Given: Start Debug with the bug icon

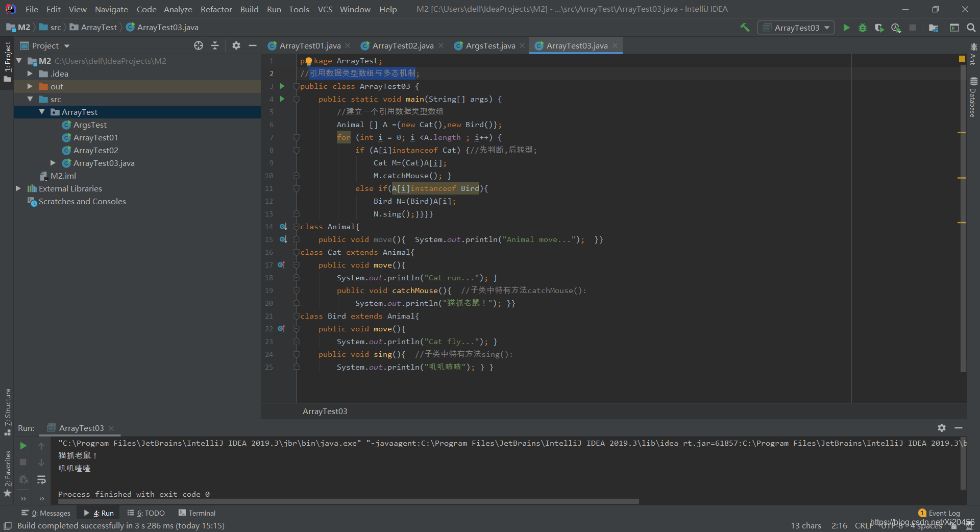Looking at the screenshot, I should pos(863,28).
